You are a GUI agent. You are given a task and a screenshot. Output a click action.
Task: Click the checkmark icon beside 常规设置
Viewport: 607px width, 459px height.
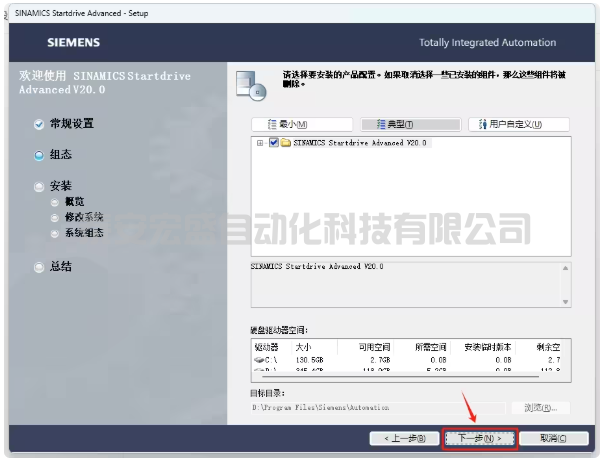[x=39, y=124]
